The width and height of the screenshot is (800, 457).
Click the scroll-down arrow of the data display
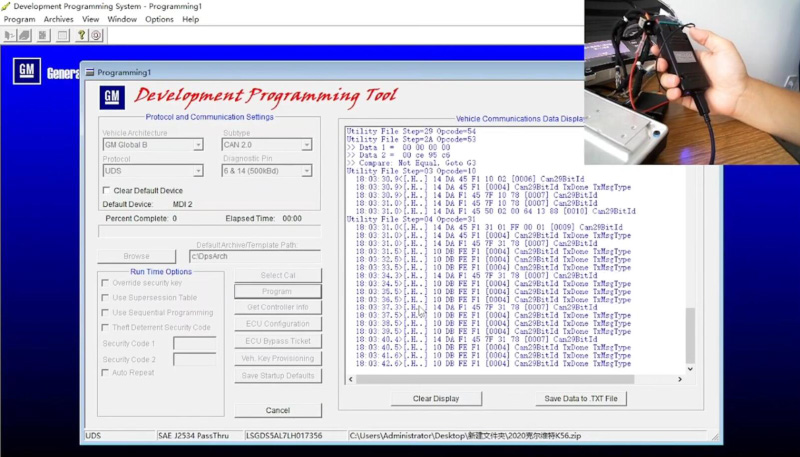click(690, 369)
